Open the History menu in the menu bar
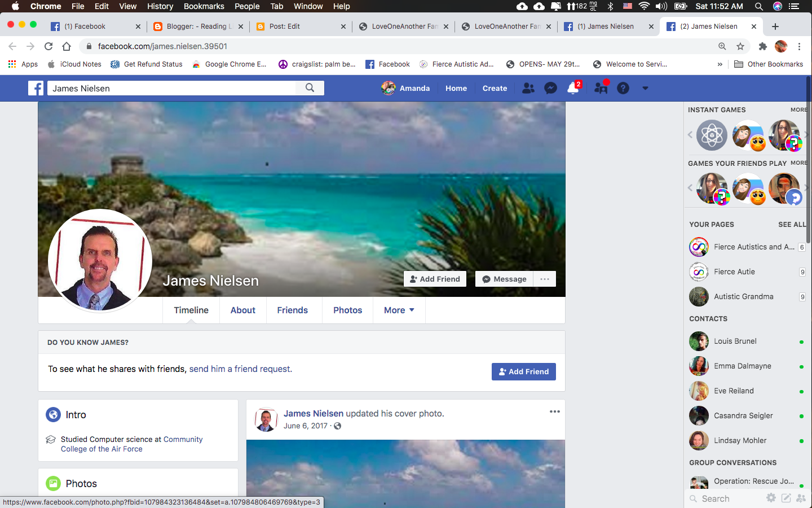The width and height of the screenshot is (812, 508). tap(160, 6)
